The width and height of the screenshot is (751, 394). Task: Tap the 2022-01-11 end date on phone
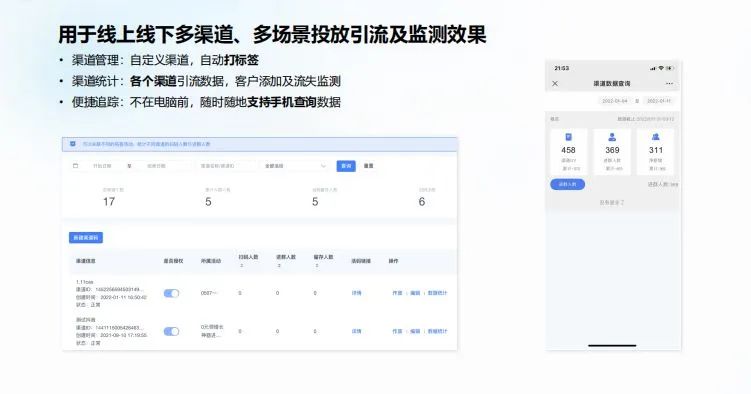pos(659,101)
